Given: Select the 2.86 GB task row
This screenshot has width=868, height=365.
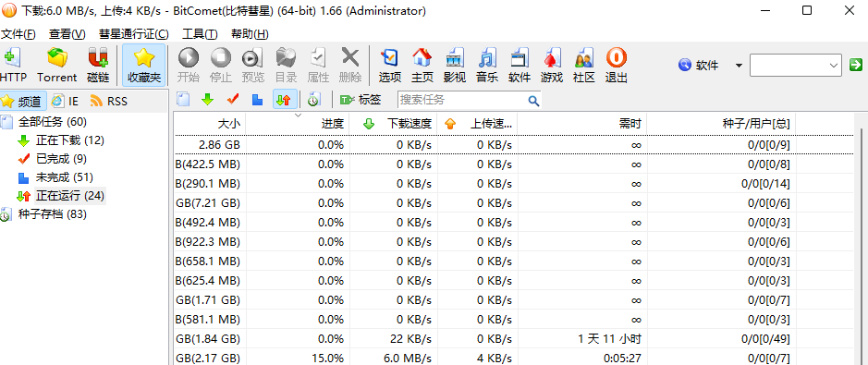Looking at the screenshot, I should pyautogui.click(x=514, y=145).
